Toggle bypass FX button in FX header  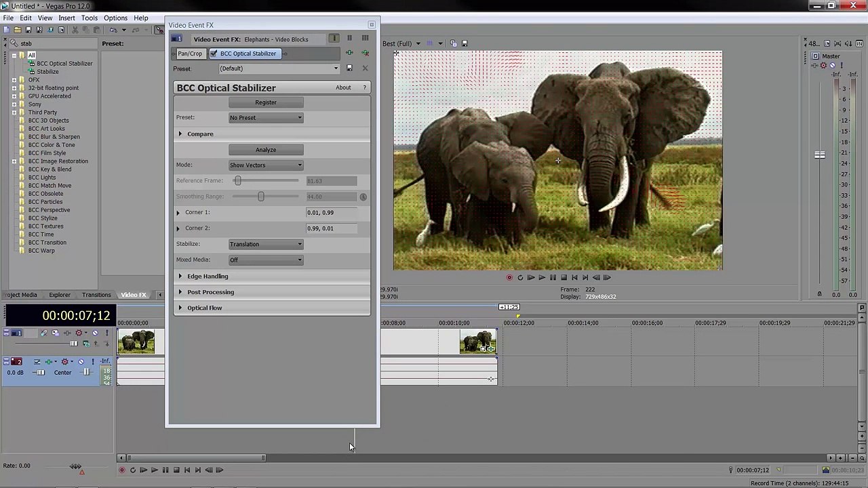coord(334,39)
